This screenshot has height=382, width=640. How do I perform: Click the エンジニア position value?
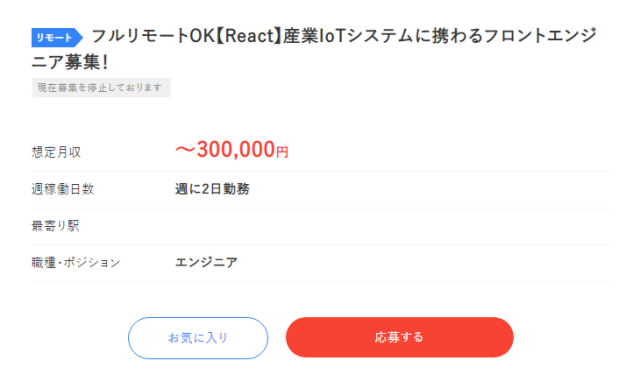[x=206, y=262]
